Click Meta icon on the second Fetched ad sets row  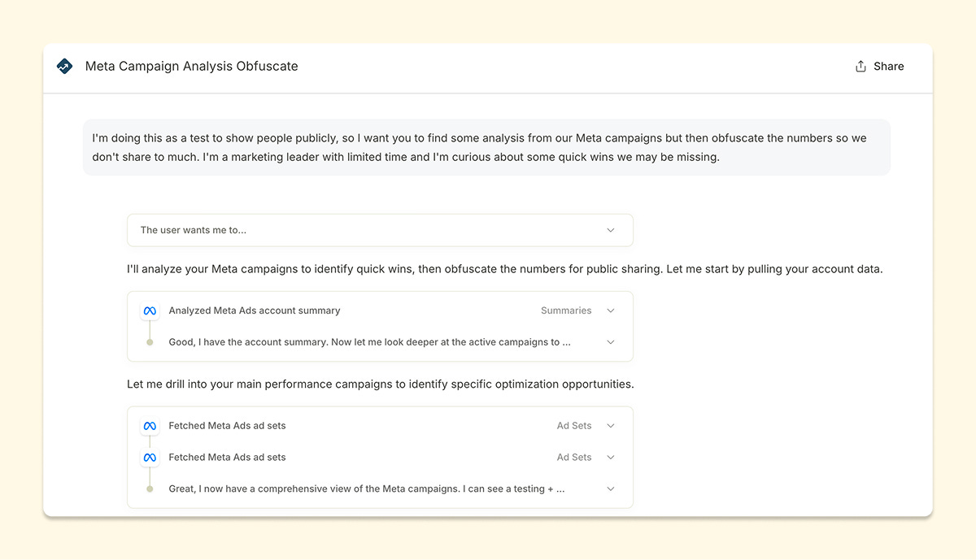(150, 458)
